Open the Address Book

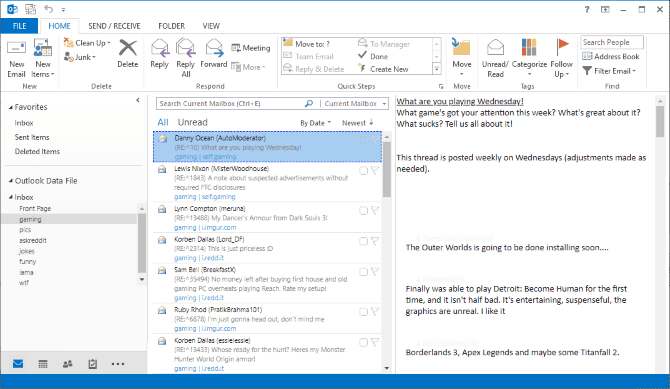pos(611,56)
